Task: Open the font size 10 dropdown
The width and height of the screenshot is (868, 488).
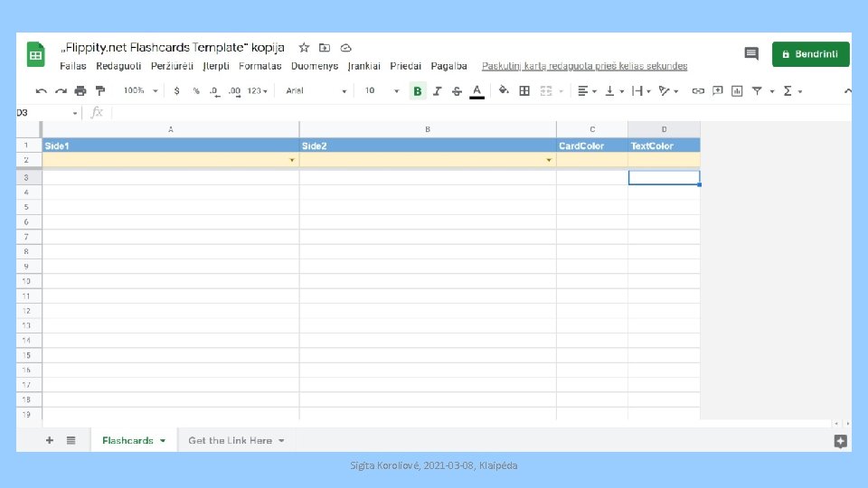Action: coord(382,90)
